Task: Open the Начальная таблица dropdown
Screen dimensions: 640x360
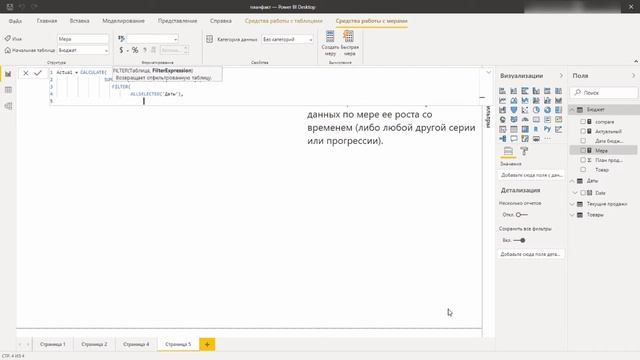Action: tap(83, 50)
